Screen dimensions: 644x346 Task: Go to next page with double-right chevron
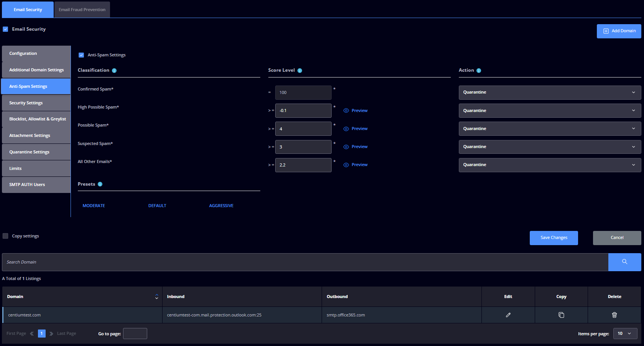51,334
